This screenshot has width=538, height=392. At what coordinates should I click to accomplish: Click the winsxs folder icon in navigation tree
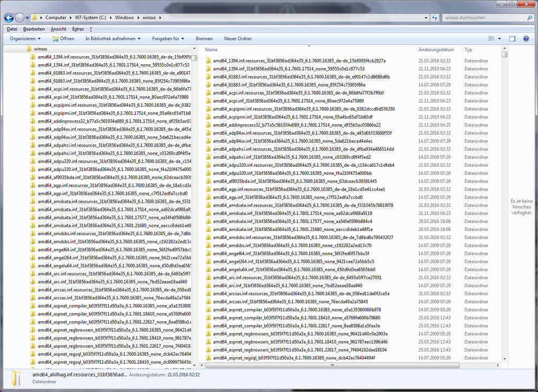[28, 49]
